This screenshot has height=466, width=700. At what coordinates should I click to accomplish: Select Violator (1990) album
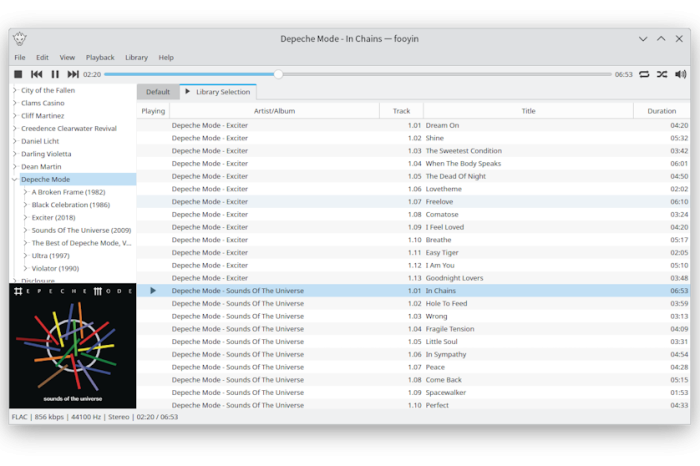[55, 268]
